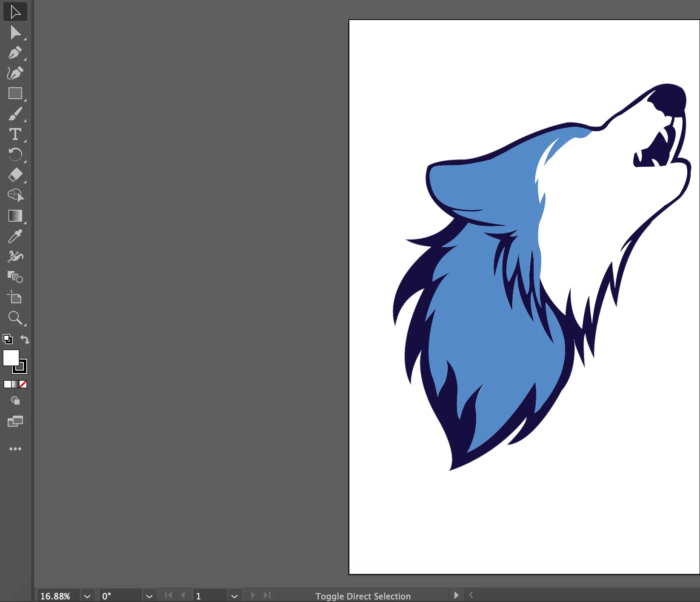Set paint to None (red slash)
This screenshot has height=602, width=700.
click(23, 384)
